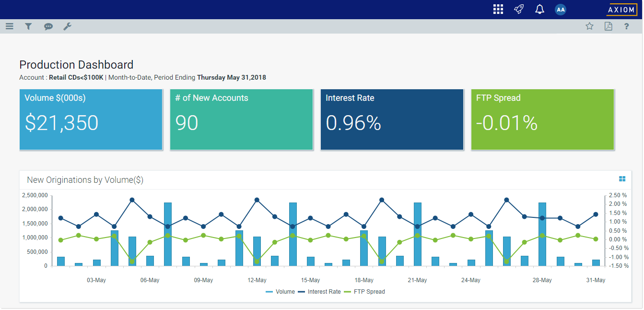The image size is (644, 310).
Task: Open the apps grid launcher
Action: click(498, 9)
